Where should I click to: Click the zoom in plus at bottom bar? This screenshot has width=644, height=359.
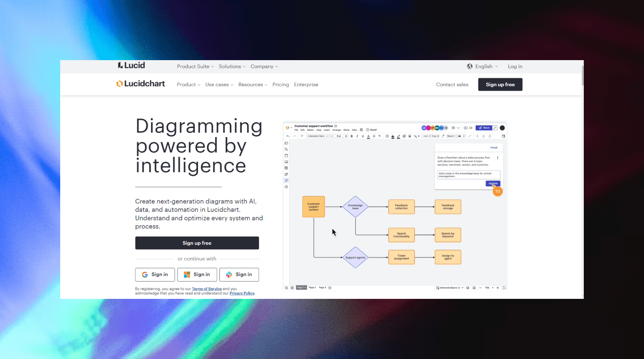pyautogui.click(x=498, y=287)
